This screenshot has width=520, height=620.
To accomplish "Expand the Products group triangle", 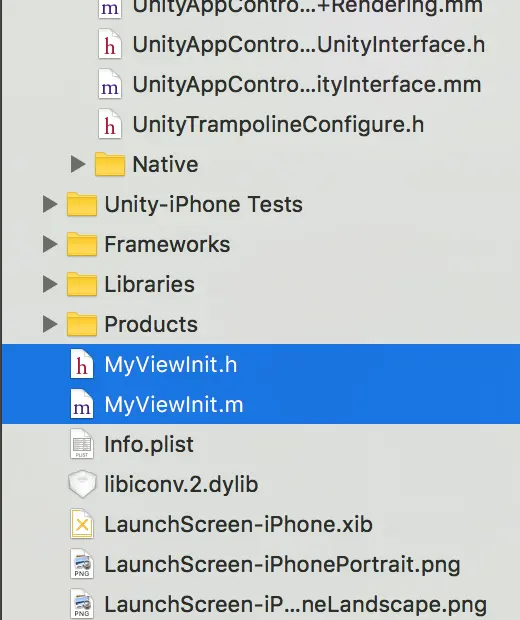I will 50,324.
